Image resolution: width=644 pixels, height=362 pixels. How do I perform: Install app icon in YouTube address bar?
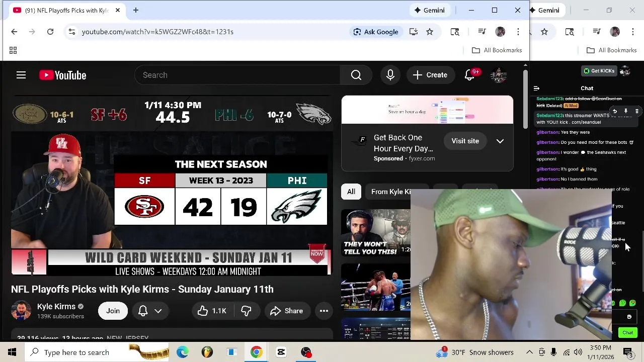pyautogui.click(x=414, y=32)
